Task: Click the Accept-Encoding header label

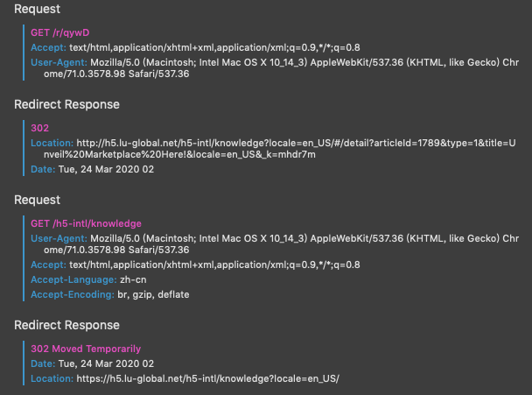Action: (x=73, y=294)
